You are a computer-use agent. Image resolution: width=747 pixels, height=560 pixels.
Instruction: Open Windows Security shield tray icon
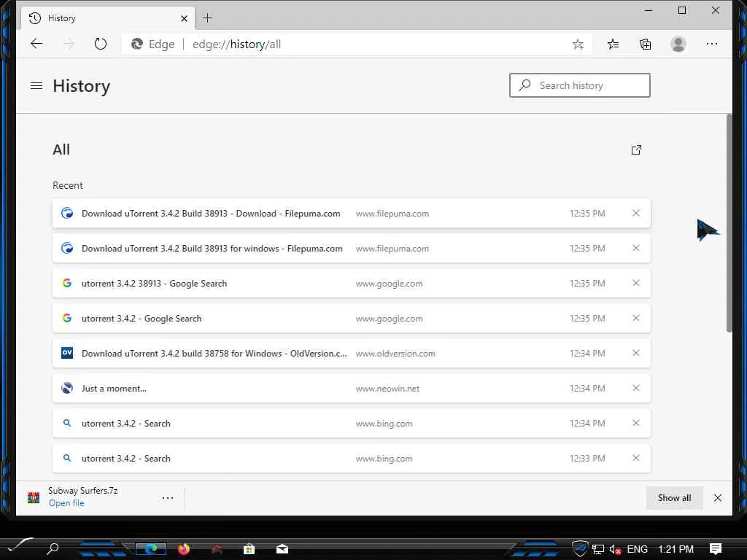(580, 548)
